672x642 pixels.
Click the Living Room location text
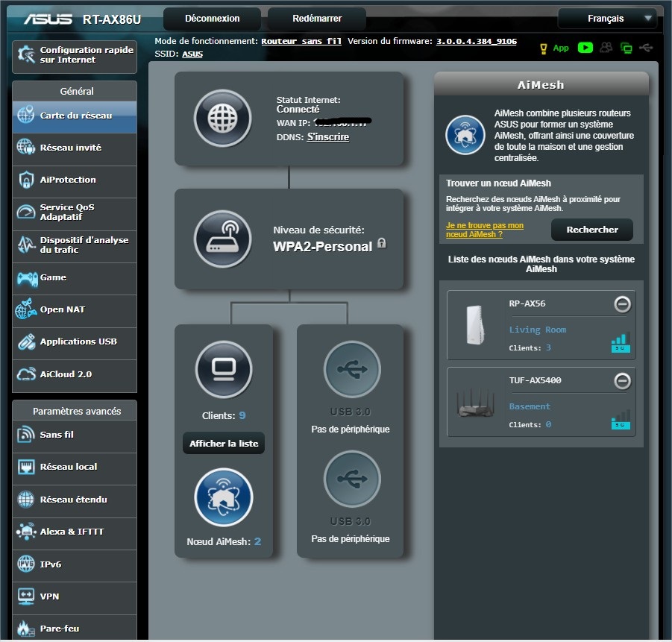[x=538, y=330]
